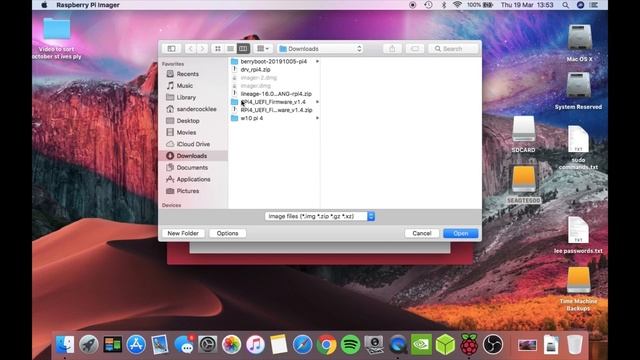Open the Trash in the Dock

coord(575,344)
